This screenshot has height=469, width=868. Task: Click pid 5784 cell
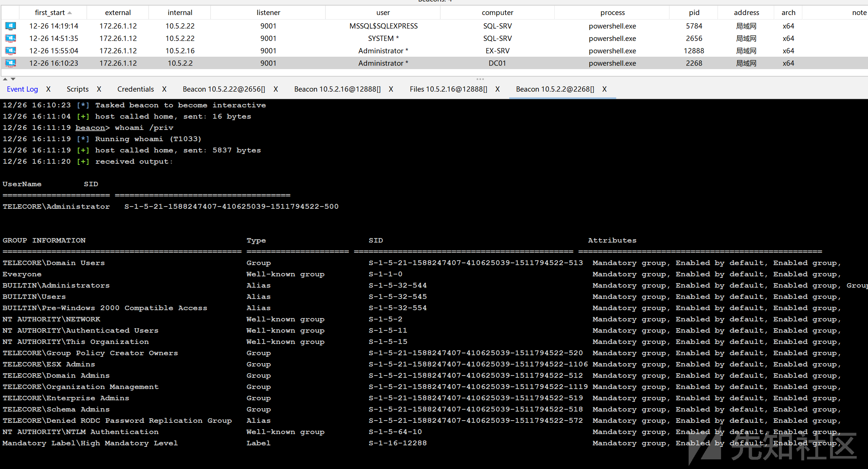point(694,26)
